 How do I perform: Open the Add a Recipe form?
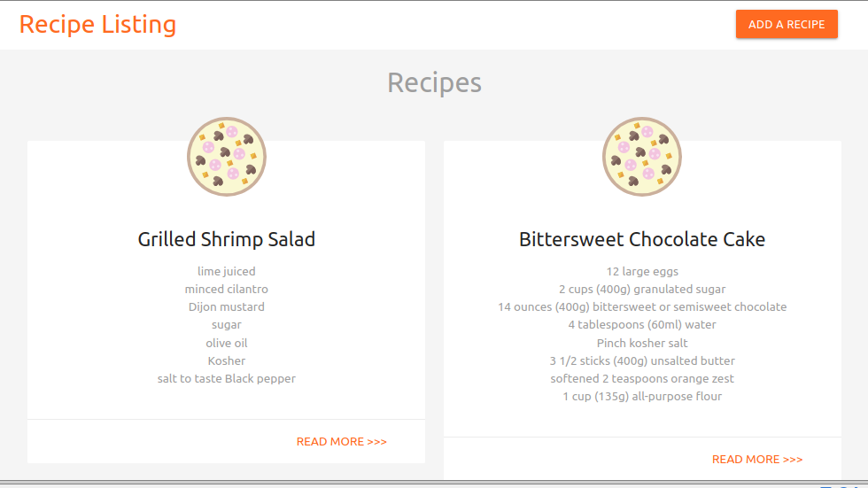787,24
